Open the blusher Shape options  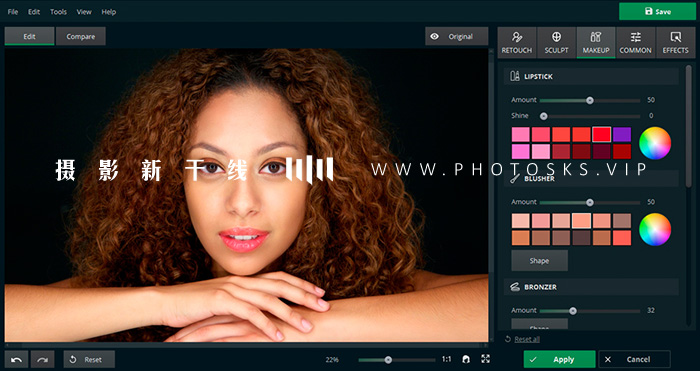coord(539,261)
